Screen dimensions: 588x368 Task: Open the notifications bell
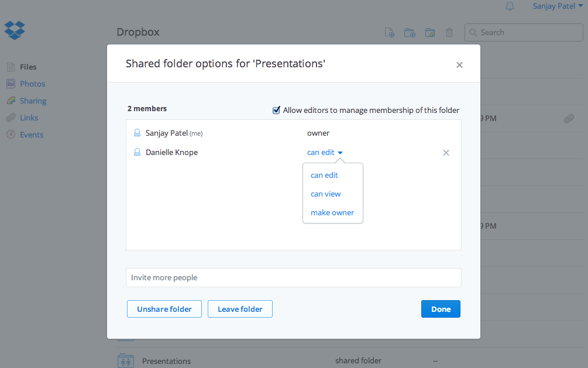tap(510, 6)
